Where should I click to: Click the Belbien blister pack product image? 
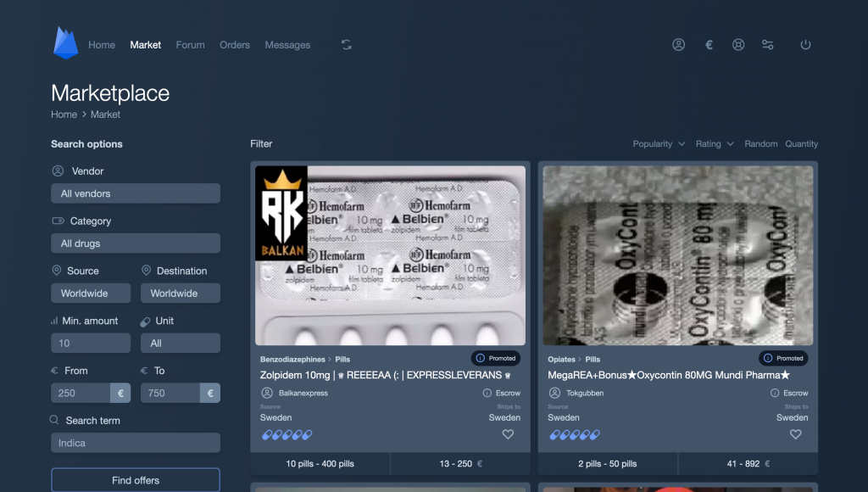(x=390, y=255)
